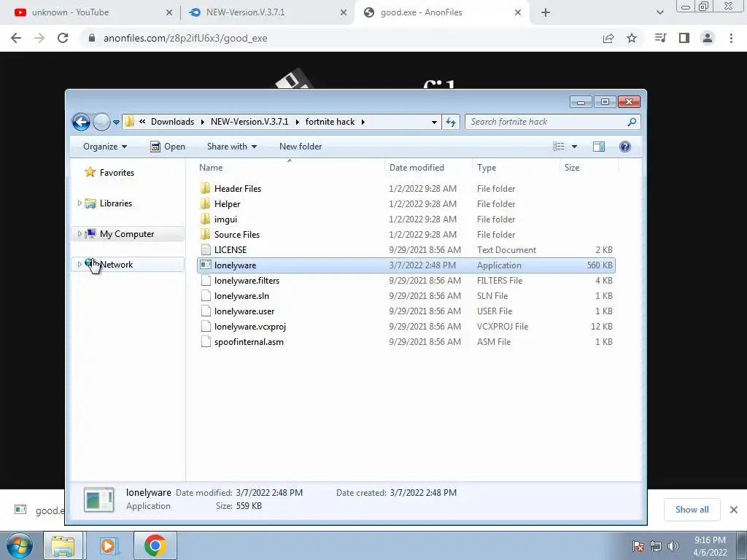Select Libraries in navigation pane
The image size is (747, 560).
(x=116, y=203)
